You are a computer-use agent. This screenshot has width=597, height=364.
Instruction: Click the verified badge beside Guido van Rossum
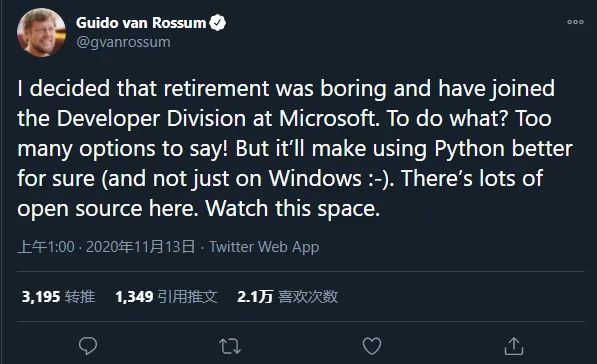click(x=218, y=23)
